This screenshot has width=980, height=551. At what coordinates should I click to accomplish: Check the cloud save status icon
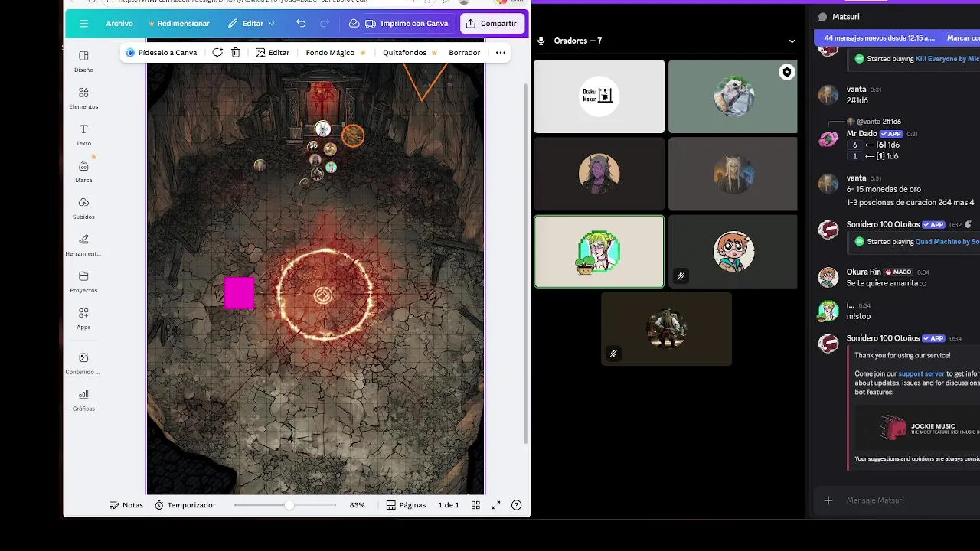coord(354,24)
